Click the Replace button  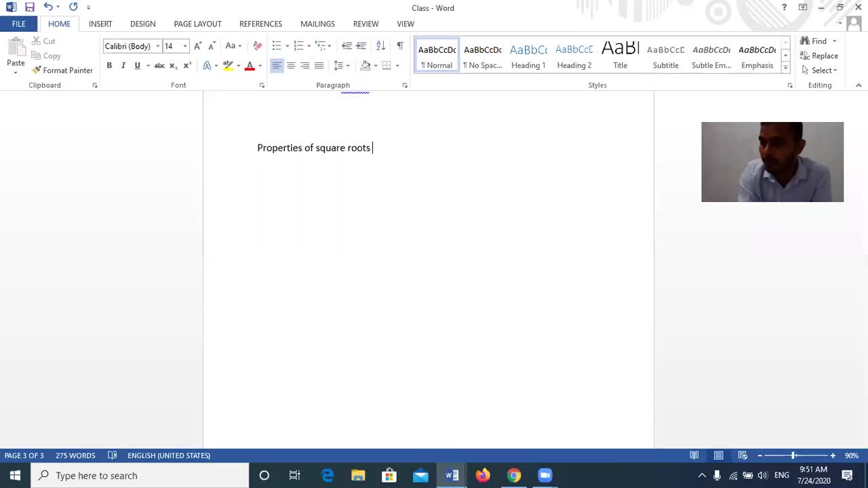(x=819, y=56)
